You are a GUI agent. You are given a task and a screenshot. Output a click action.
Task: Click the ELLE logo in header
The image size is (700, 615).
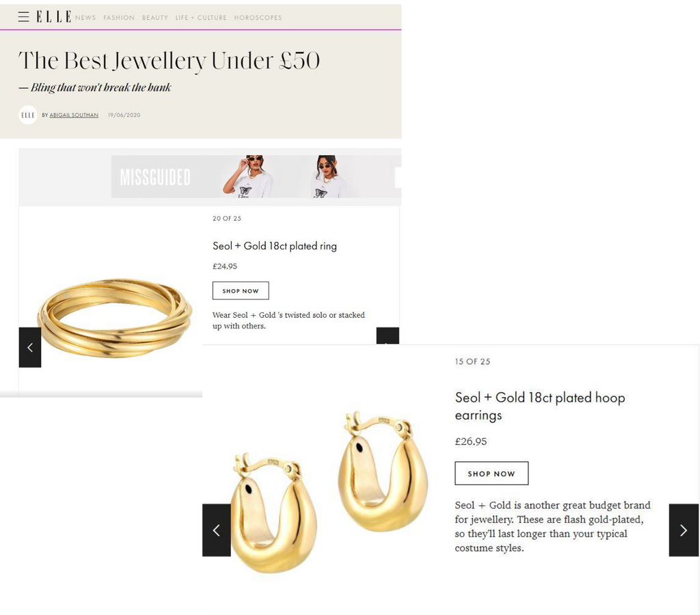[53, 17]
